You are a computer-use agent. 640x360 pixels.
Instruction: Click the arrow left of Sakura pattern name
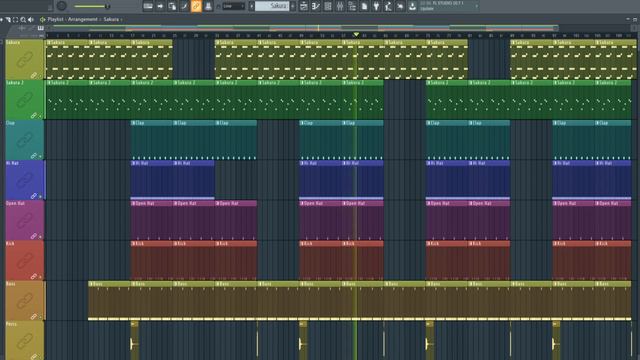(x=251, y=6)
